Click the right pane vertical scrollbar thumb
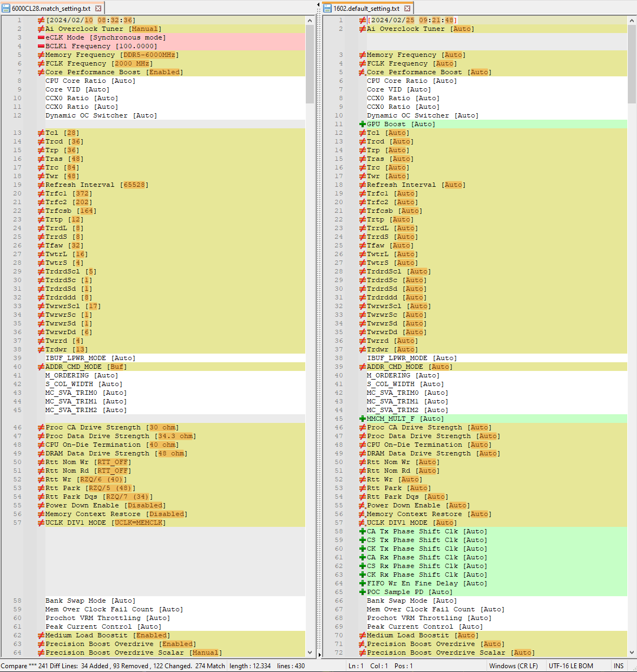Viewport: 637px width, 672px height. coord(632,64)
